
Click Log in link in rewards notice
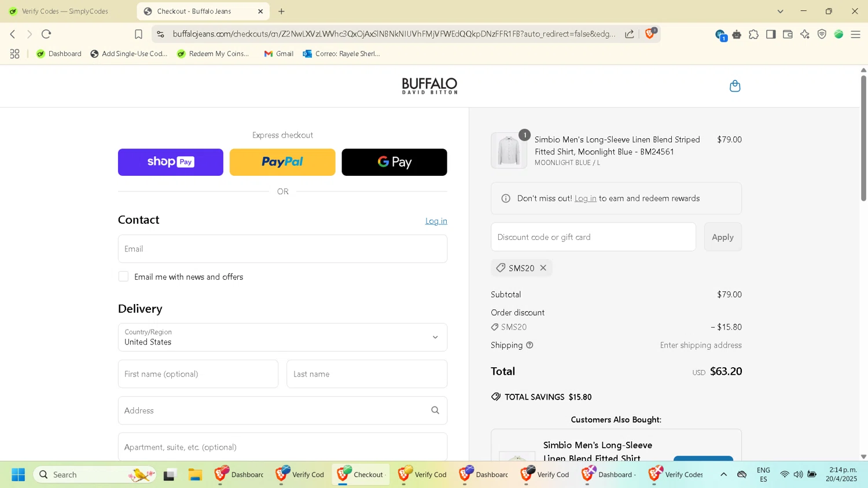coord(586,198)
